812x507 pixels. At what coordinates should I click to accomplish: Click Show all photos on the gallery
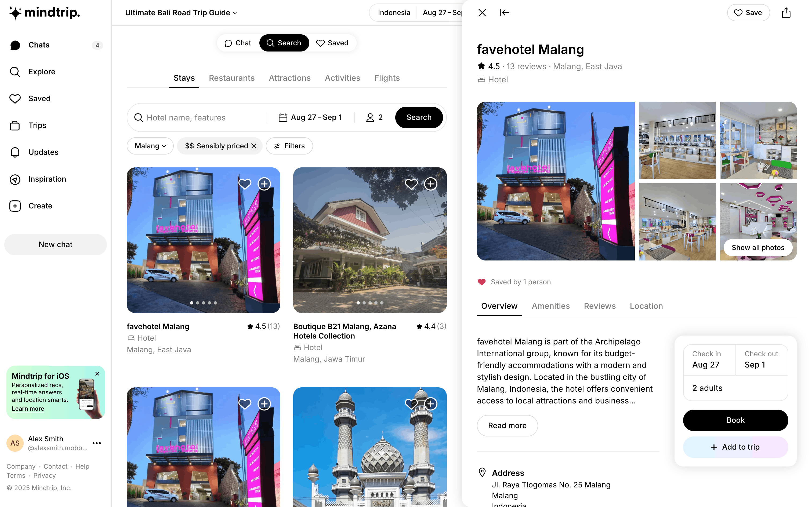(x=758, y=247)
